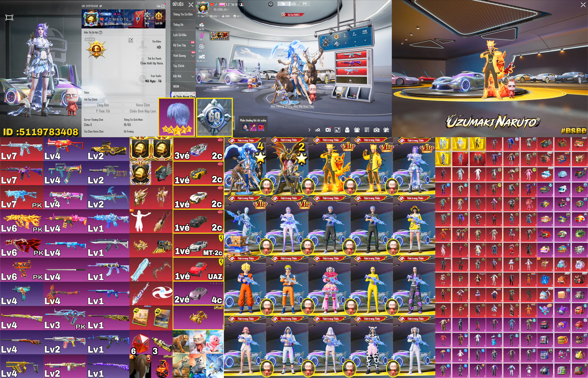The width and height of the screenshot is (588, 378).
Task: Open the Kết Nối heart icon in lobby
Action: pos(202,26)
